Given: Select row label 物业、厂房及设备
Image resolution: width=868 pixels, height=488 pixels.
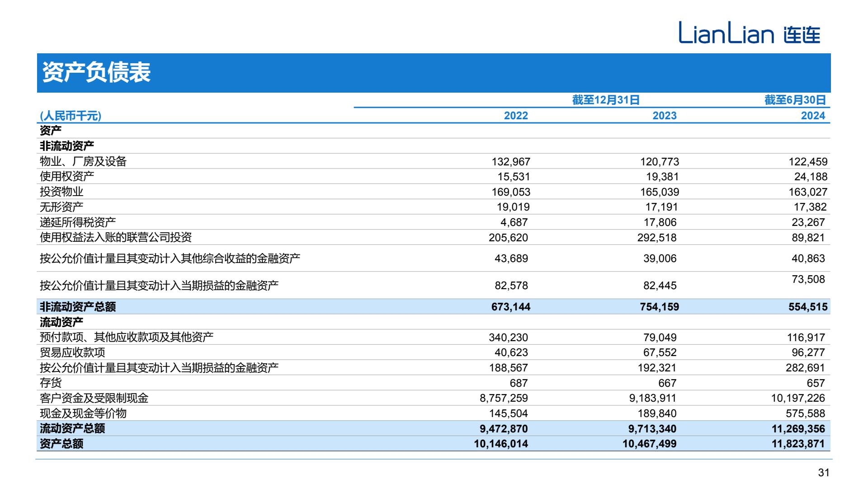Looking at the screenshot, I should 83,161.
